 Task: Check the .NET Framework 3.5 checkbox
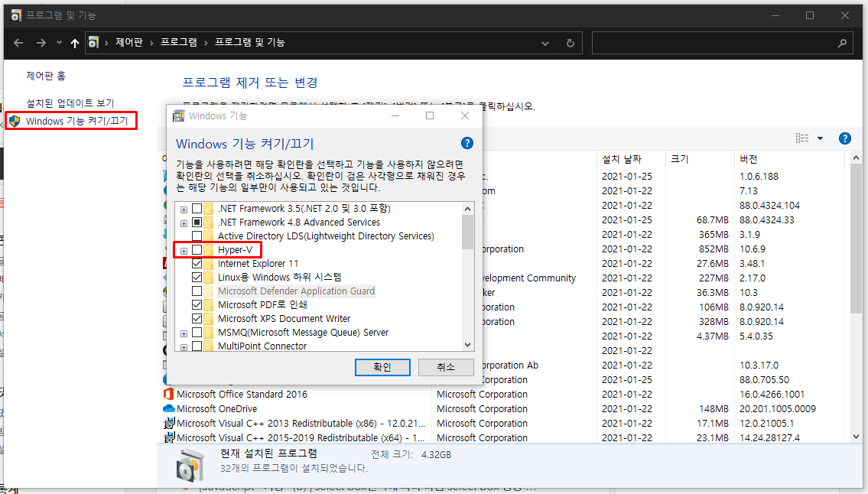click(x=197, y=209)
